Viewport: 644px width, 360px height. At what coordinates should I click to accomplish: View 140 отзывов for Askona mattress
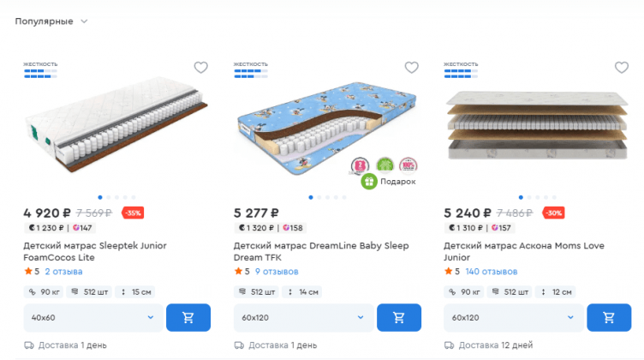[491, 272]
